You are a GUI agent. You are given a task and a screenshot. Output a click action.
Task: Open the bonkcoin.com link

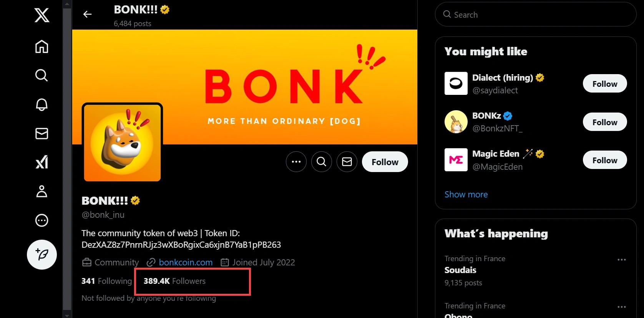[x=186, y=262]
